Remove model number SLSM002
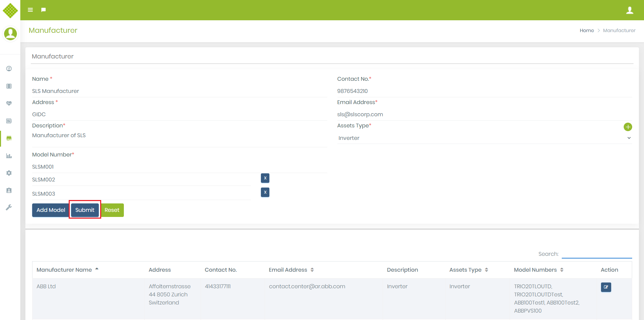The height and width of the screenshot is (320, 644). (265, 178)
